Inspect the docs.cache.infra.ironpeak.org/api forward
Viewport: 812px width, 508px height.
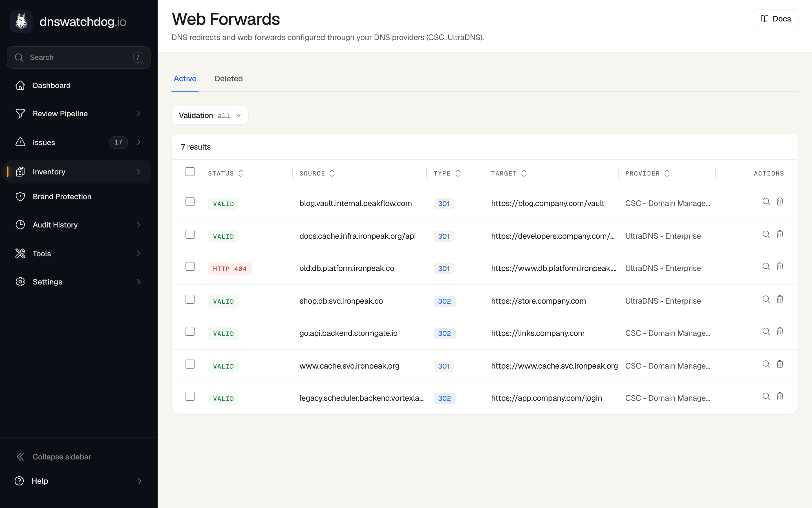point(766,234)
